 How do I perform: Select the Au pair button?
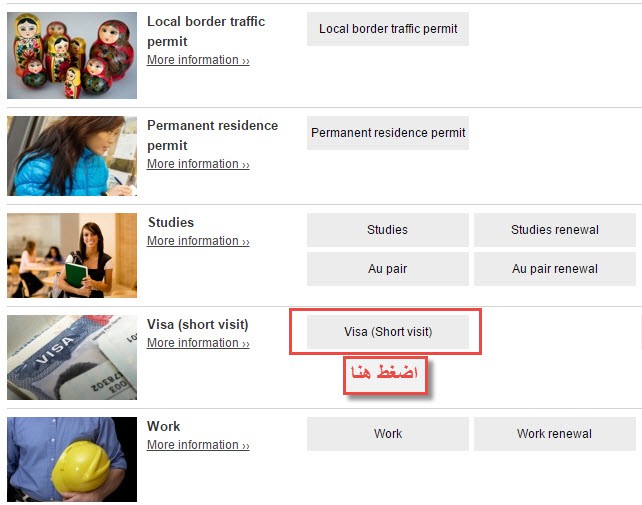[388, 269]
